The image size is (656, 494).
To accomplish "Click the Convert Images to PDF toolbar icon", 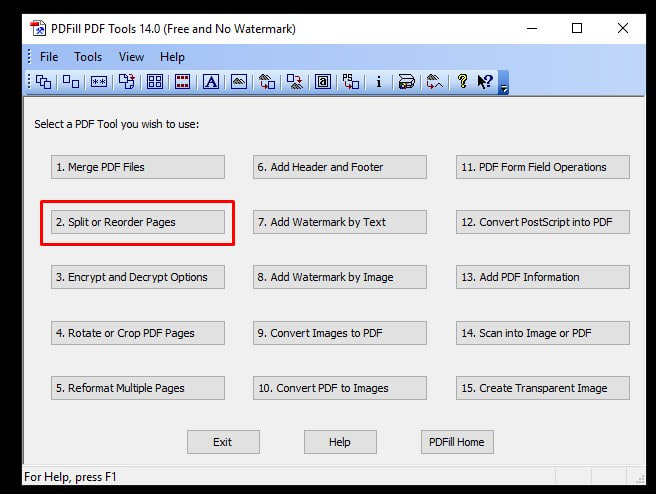I will 267,82.
